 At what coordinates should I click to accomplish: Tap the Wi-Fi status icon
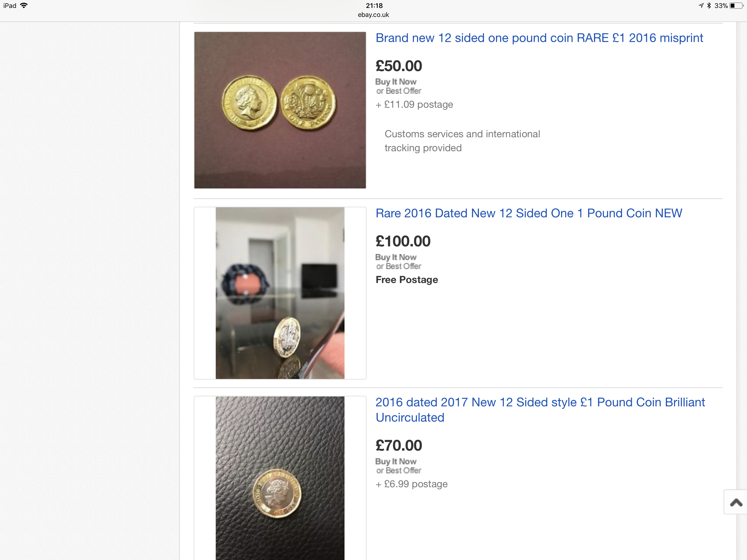coord(24,5)
